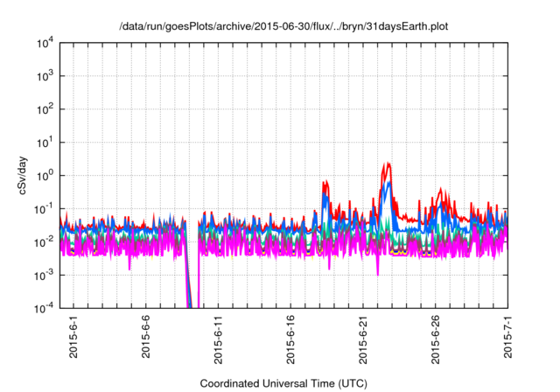Click the red peak between 2015-6-16 and 2015-6-21

[x=325, y=183]
